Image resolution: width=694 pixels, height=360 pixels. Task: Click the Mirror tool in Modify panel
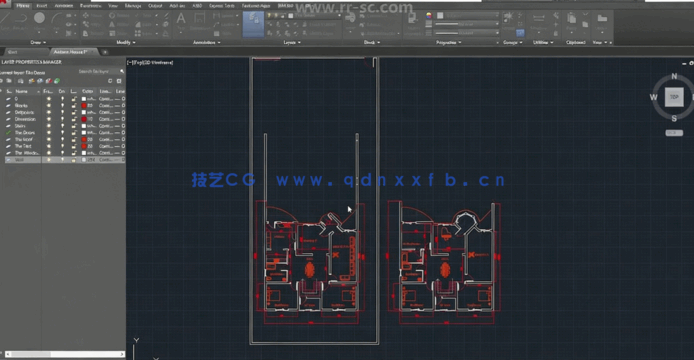(118, 24)
